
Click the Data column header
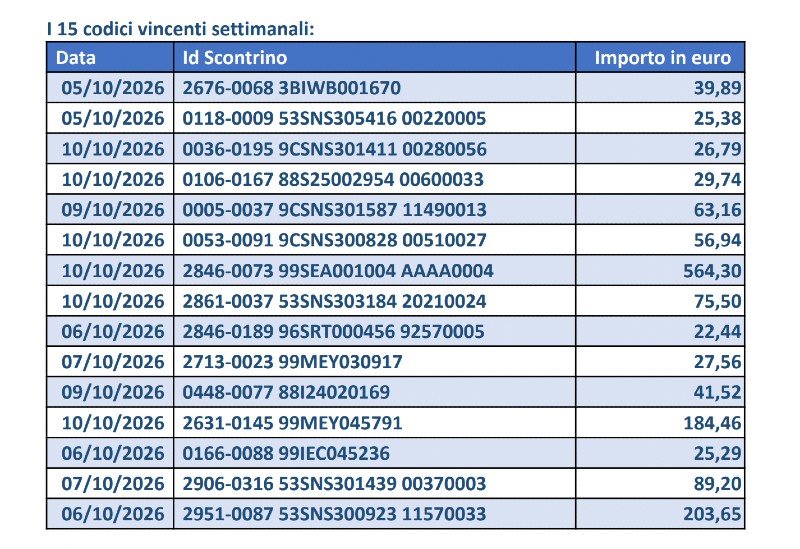pyautogui.click(x=110, y=57)
